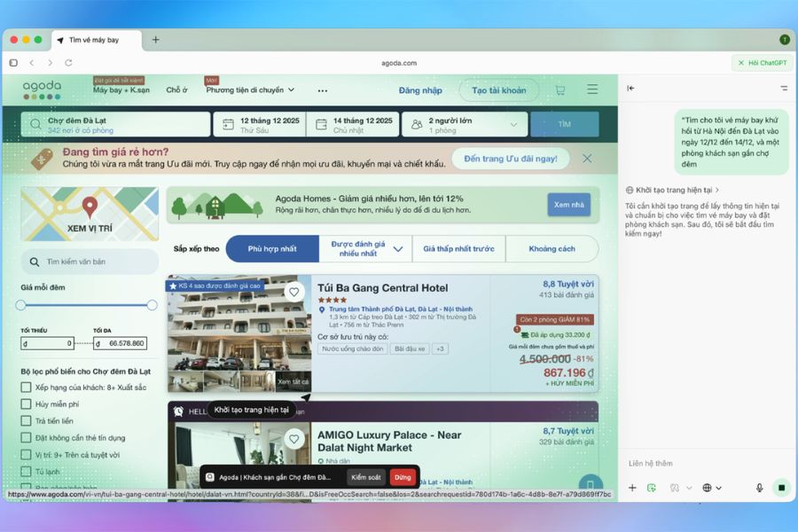
Task: Switch to the "Khoảng cách" sort tab
Action: click(552, 249)
